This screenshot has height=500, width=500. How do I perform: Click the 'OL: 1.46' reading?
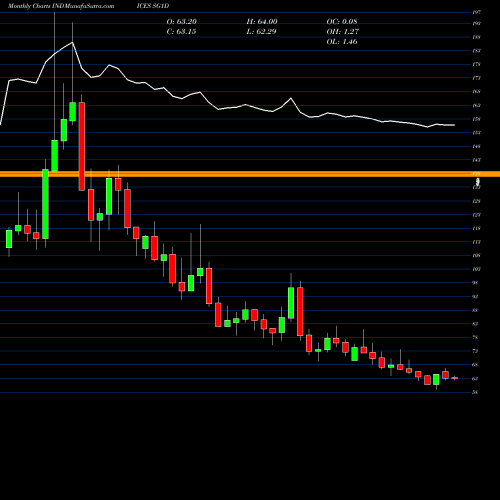[x=342, y=41]
